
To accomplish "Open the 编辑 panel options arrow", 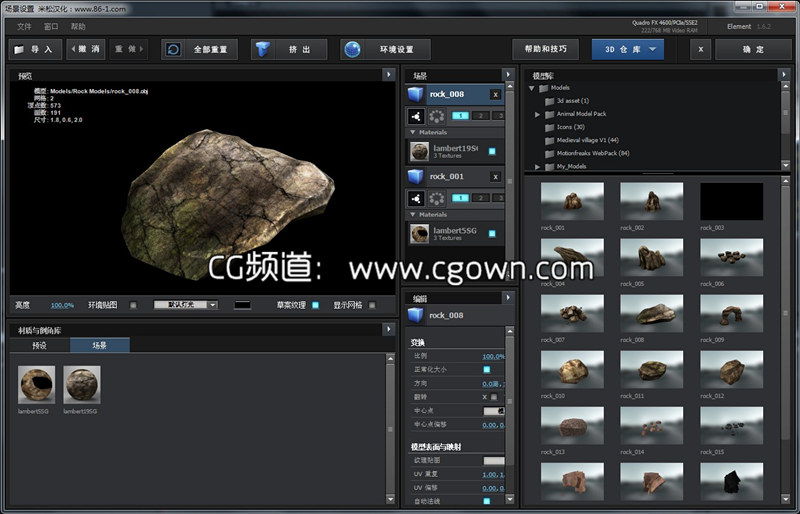I will [x=508, y=297].
